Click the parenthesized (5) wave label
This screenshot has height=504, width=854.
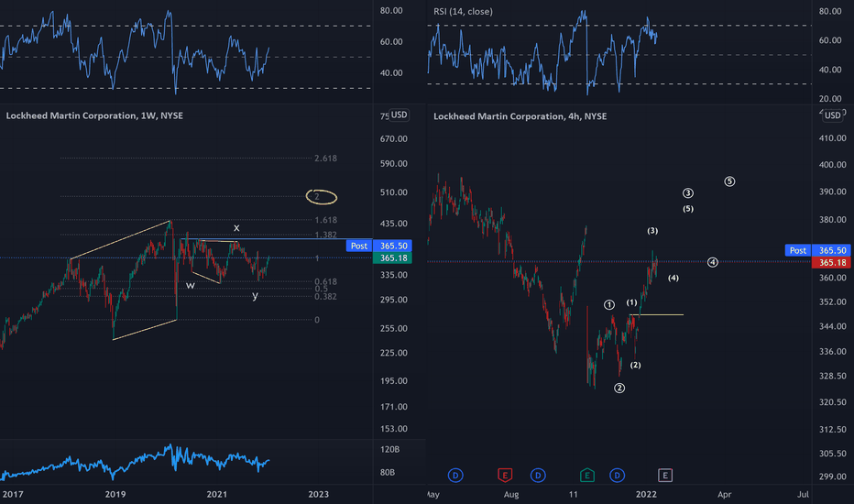coord(688,209)
